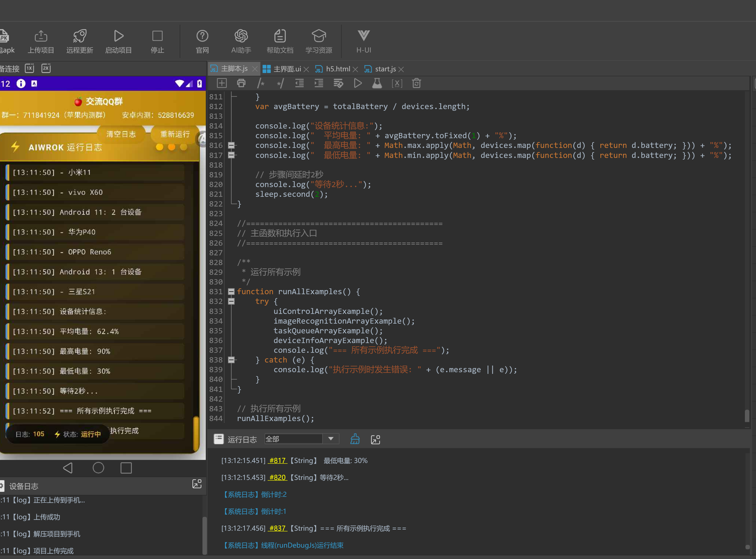Tap 重新运行 button on phone screen

pyautogui.click(x=175, y=134)
